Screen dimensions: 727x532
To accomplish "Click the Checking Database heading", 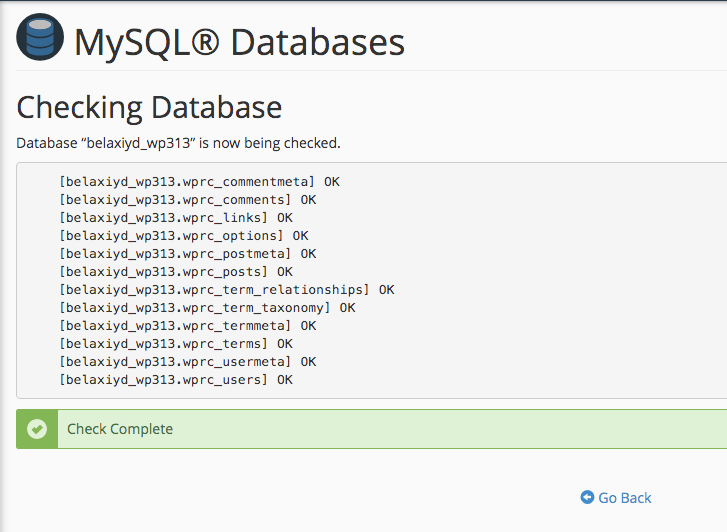I will tap(149, 108).
